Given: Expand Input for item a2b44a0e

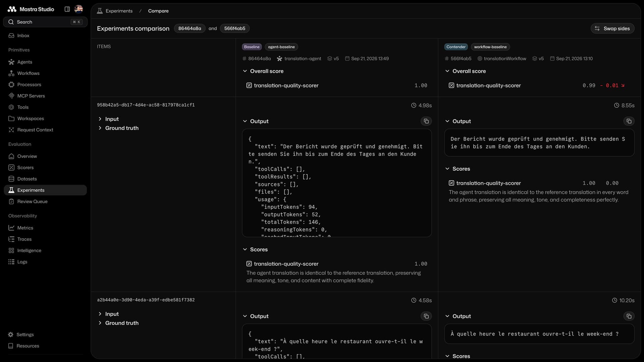Looking at the screenshot, I should (x=108, y=314).
